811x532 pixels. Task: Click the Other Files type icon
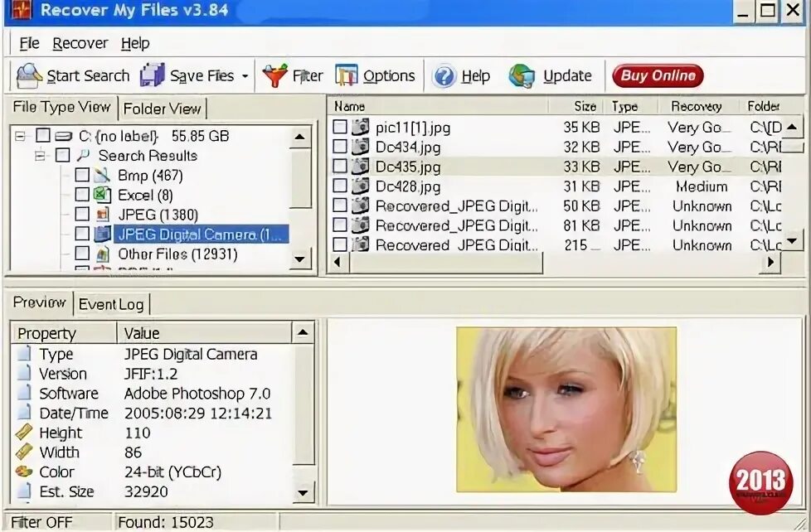tap(102, 254)
